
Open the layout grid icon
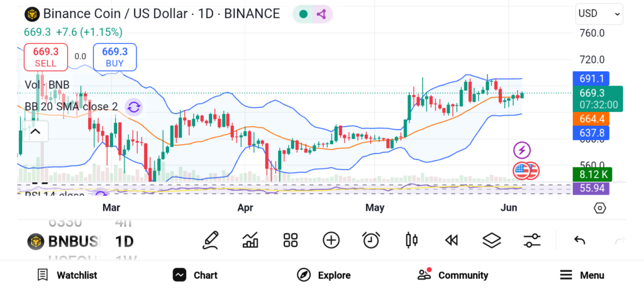point(291,240)
